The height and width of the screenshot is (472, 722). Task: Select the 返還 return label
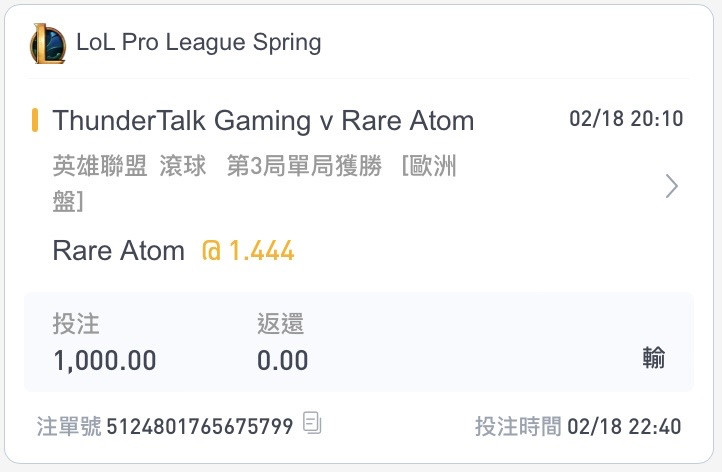click(x=280, y=323)
